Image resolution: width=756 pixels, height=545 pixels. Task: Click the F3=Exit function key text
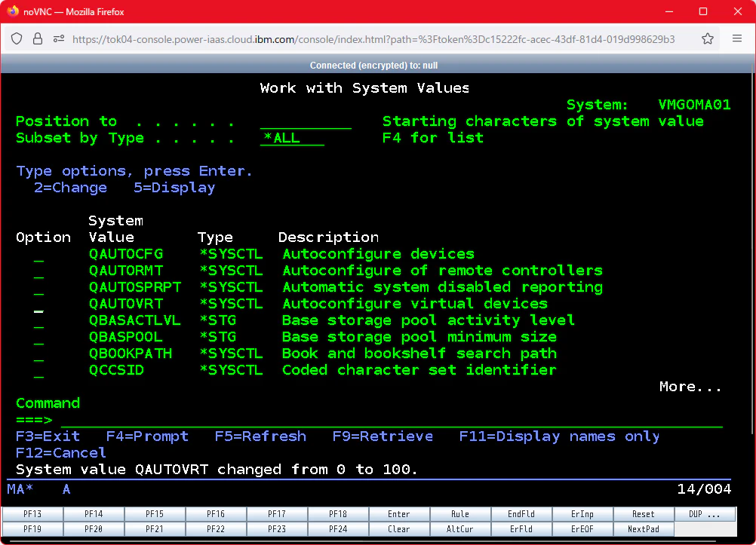[48, 436]
